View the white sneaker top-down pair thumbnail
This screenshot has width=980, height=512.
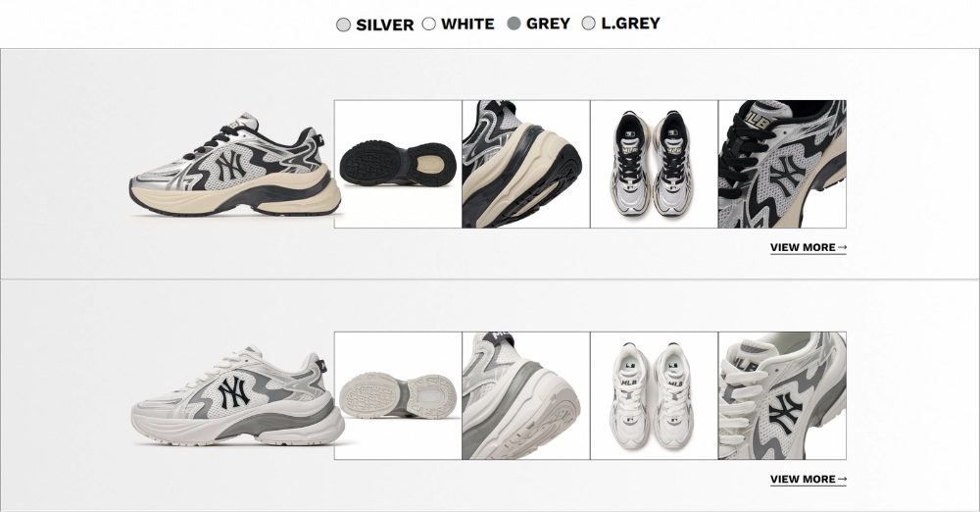[x=655, y=395]
